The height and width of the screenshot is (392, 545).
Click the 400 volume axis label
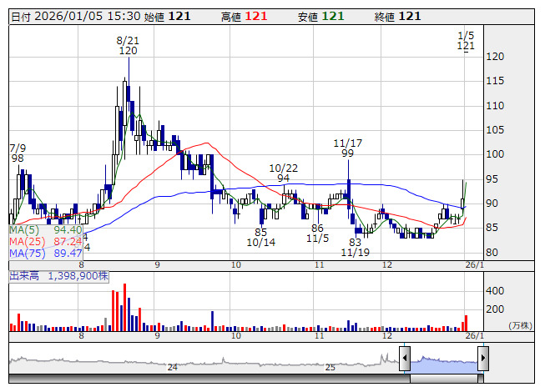coord(495,290)
